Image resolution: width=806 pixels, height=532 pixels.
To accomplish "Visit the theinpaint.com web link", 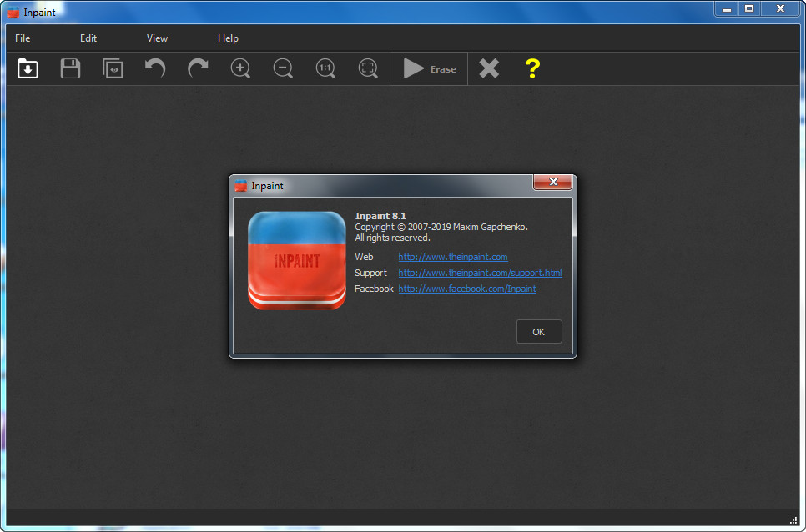I will click(x=453, y=257).
